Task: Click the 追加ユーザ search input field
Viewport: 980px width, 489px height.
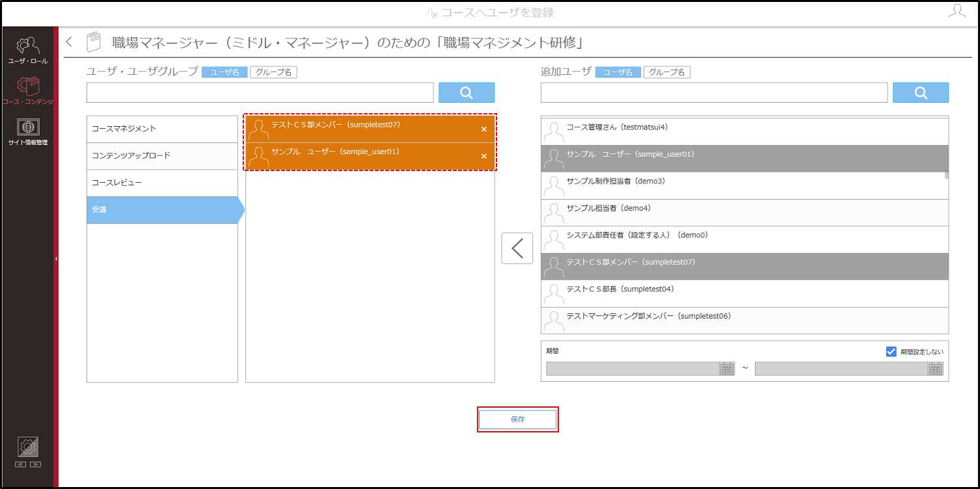Action: click(x=714, y=92)
